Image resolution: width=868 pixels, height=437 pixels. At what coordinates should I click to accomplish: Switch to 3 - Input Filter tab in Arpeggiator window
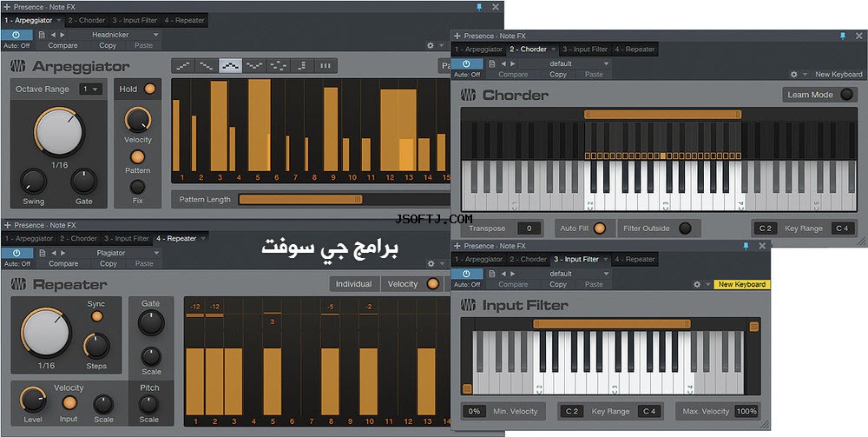click(x=135, y=21)
